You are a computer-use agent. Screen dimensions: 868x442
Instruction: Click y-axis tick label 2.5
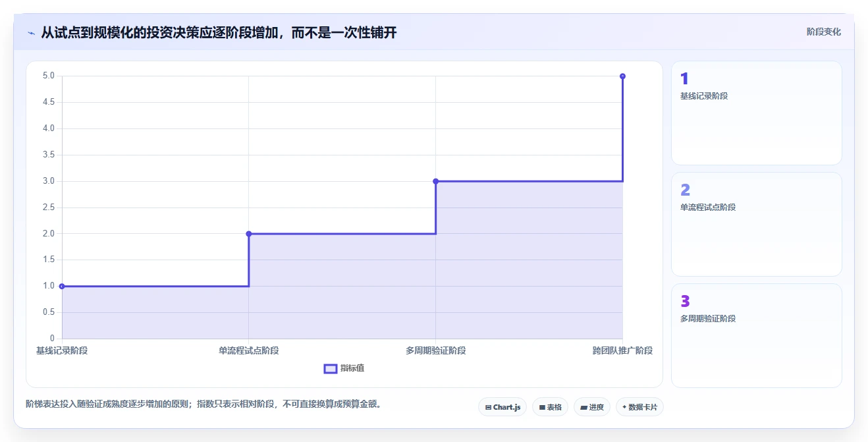tap(49, 207)
